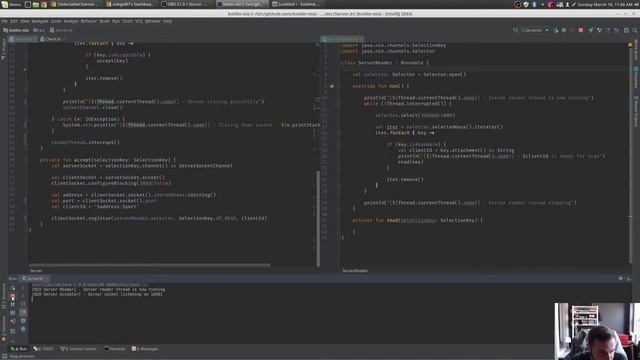Click the Server breadcrumb below left editor
The height and width of the screenshot is (360, 640).
[x=36, y=271]
